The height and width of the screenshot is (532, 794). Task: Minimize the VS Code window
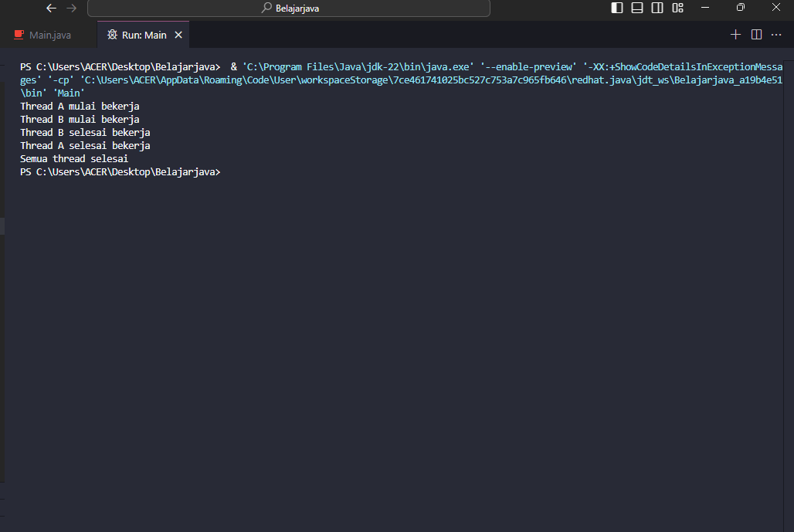point(705,8)
